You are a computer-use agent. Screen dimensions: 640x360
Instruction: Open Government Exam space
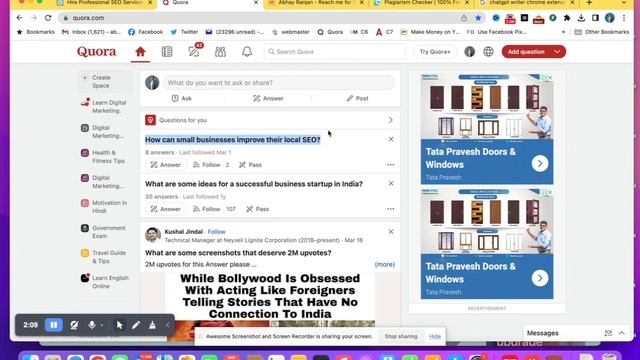105,232
